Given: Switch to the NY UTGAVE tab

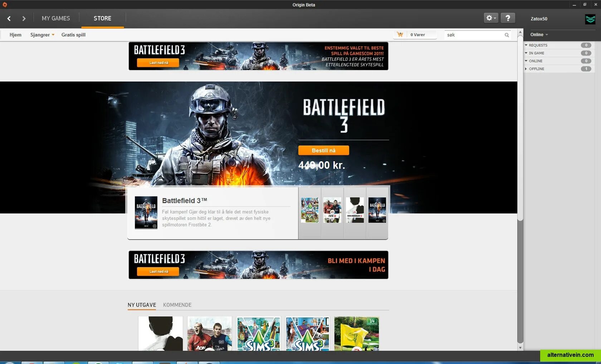Looking at the screenshot, I should pos(142,305).
